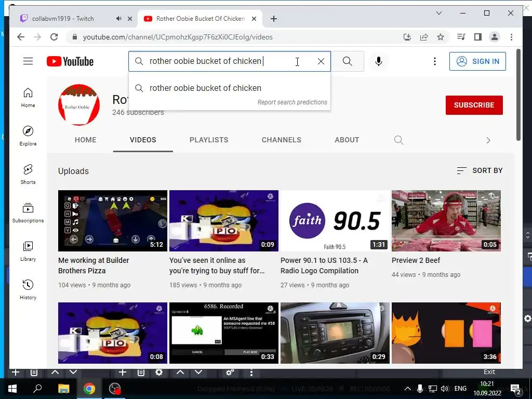
Task: Click the ENG language indicator
Action: coord(460,389)
